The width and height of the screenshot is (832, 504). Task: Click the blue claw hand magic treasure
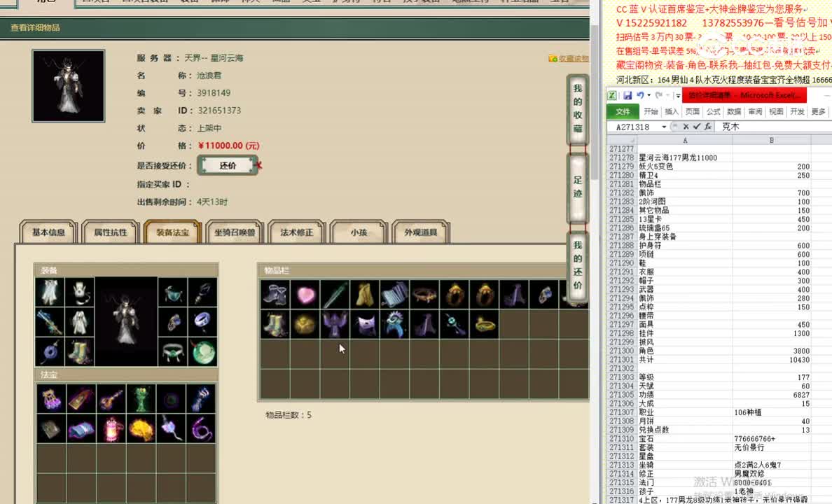201,399
